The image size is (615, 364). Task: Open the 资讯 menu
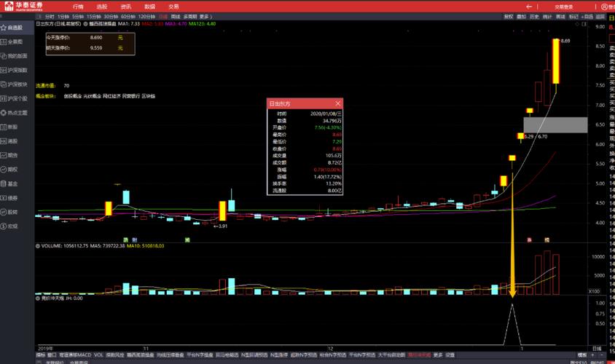point(126,7)
